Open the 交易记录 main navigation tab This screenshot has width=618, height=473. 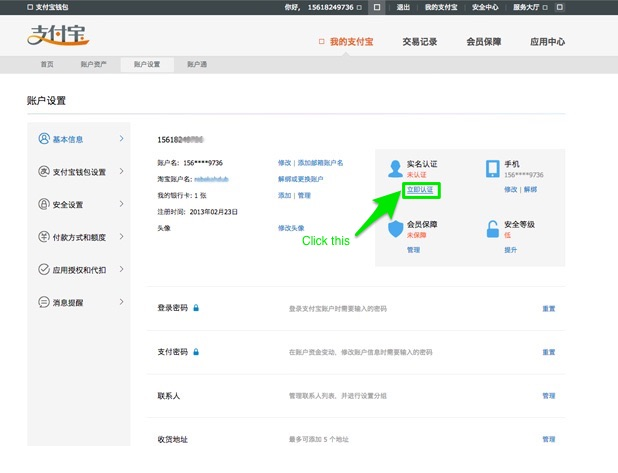pyautogui.click(x=419, y=42)
